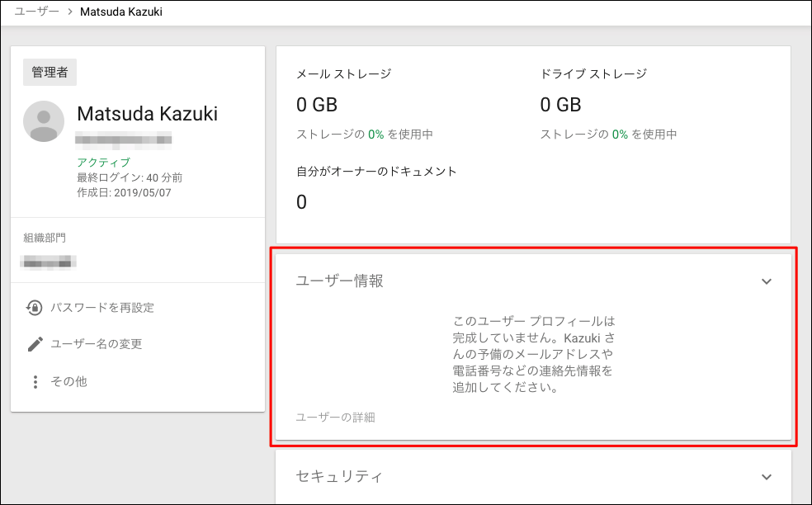Click the メール ストレージ label

pyautogui.click(x=344, y=74)
